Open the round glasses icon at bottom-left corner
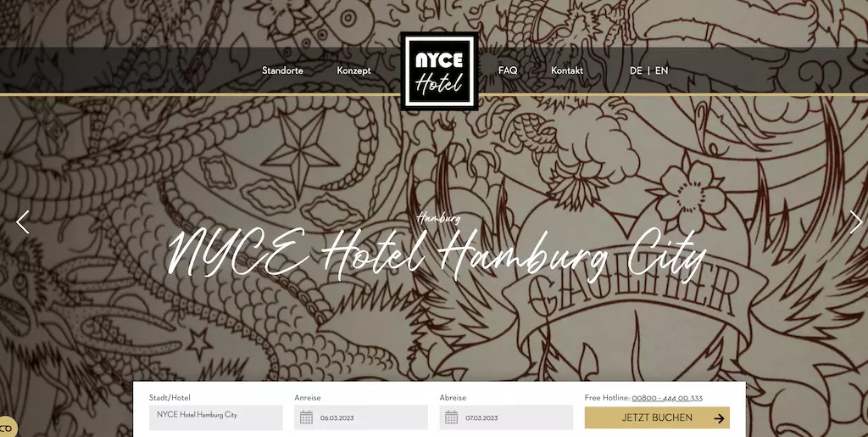The image size is (868, 437). pos(7,428)
